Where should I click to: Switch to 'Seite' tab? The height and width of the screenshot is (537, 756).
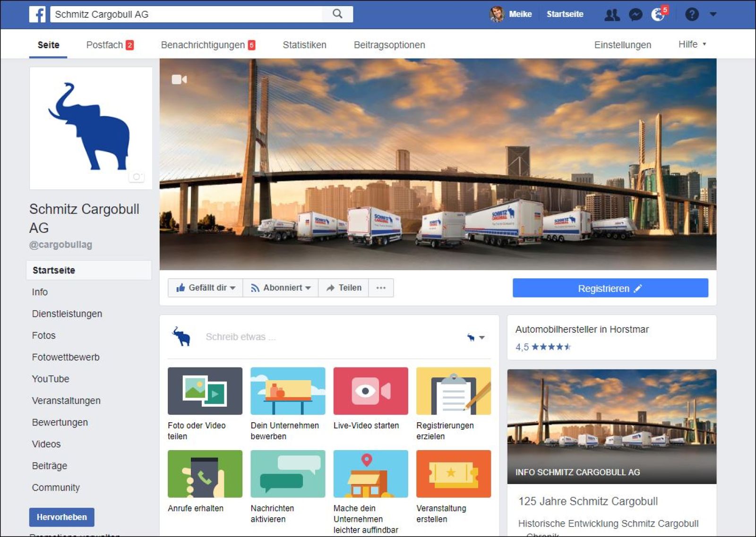click(48, 45)
